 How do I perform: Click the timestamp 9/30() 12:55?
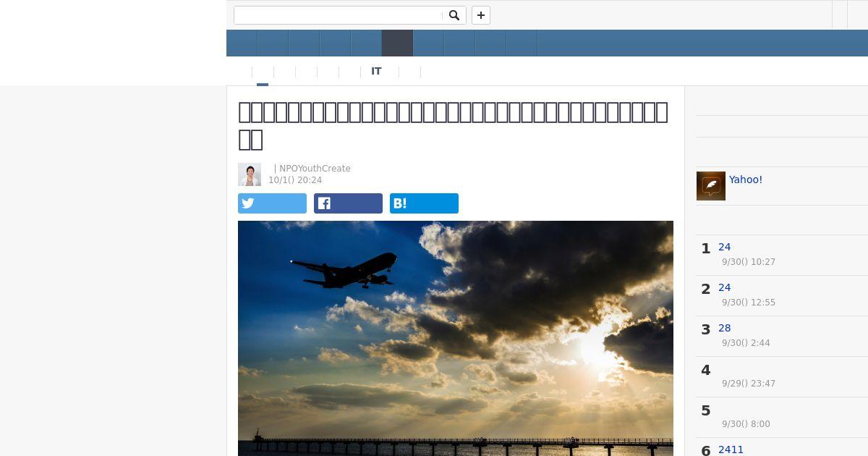(x=749, y=303)
